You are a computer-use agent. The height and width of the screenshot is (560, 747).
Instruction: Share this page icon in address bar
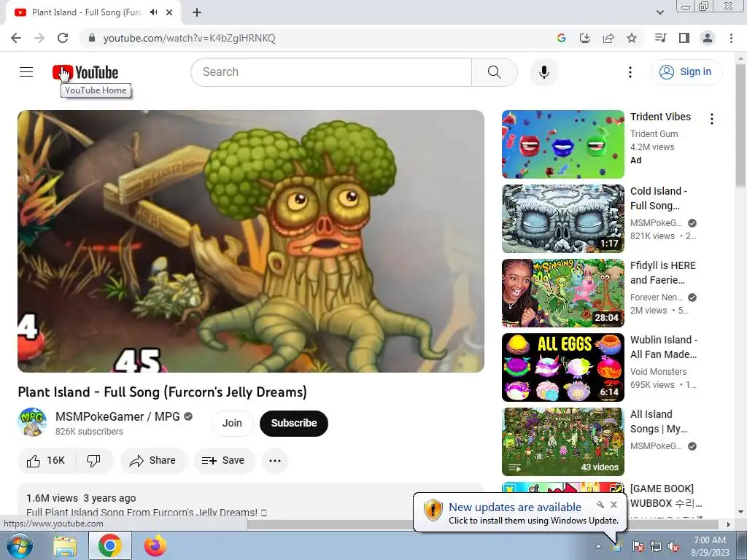[608, 38]
